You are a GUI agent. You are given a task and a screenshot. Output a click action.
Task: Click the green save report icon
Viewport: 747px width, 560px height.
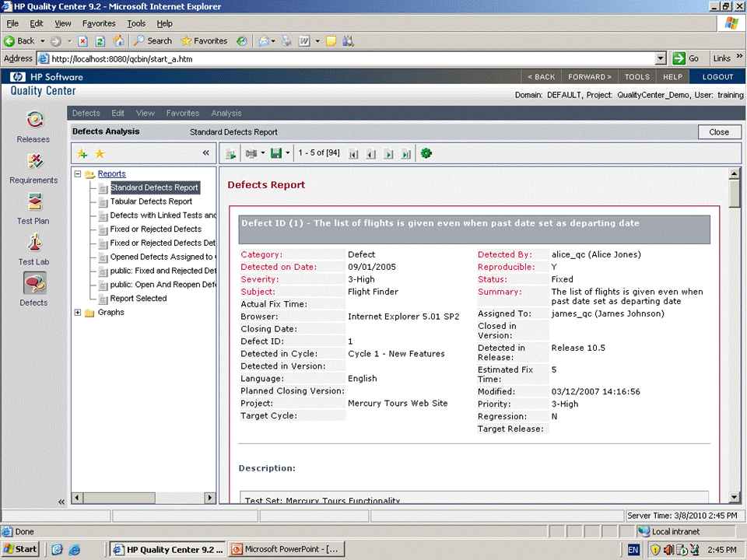tap(275, 153)
